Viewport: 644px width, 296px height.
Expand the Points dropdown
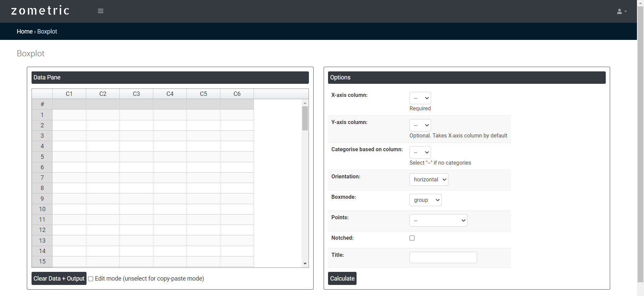[x=438, y=221]
